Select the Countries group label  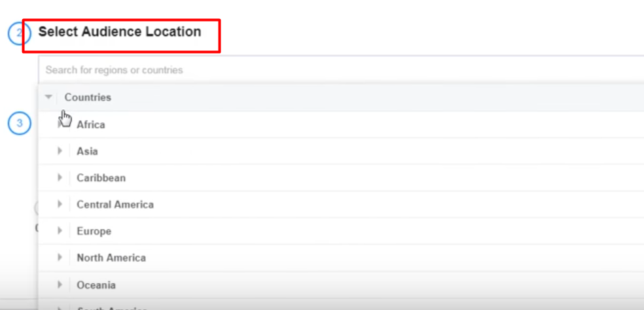(x=88, y=97)
